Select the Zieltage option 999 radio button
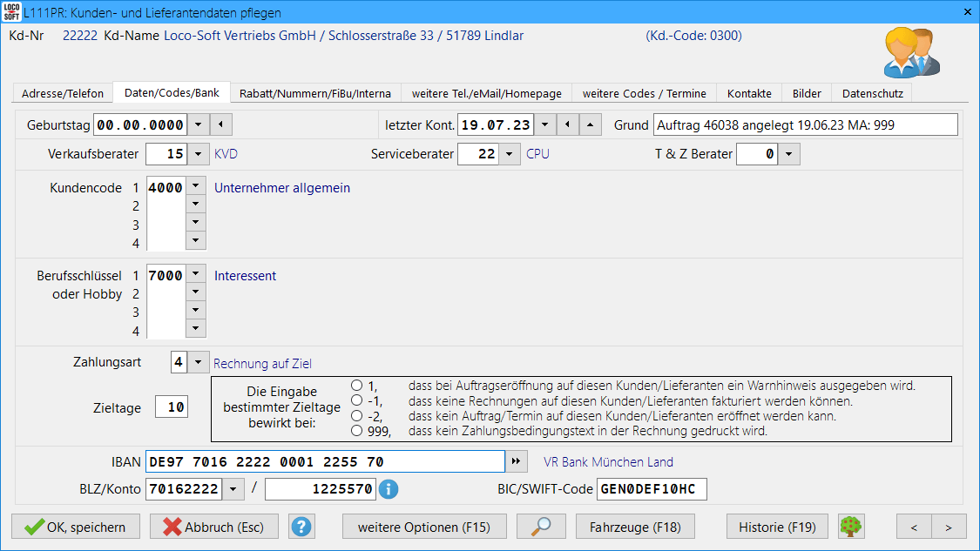The height and width of the screenshot is (551, 980). 357,431
